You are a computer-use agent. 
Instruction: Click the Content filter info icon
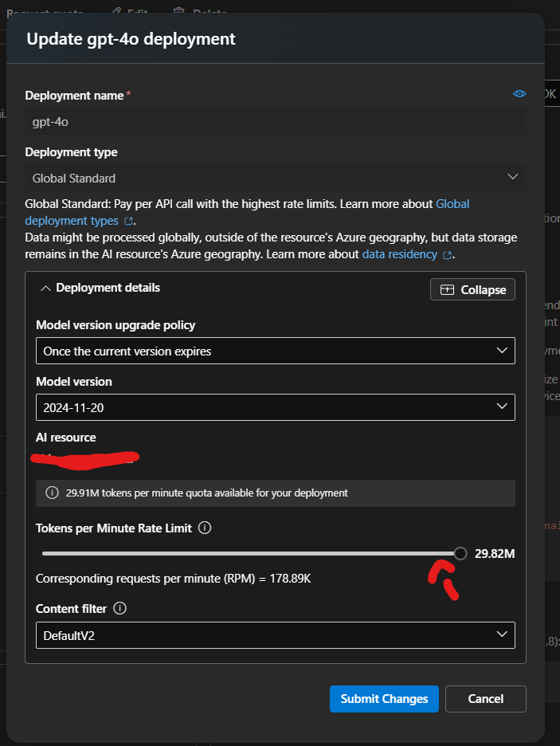119,608
